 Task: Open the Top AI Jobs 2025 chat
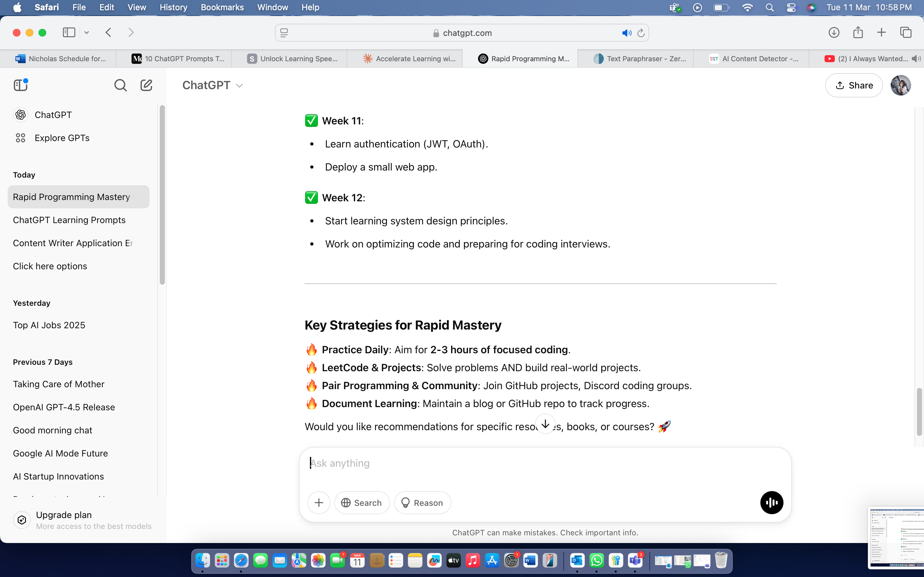(49, 325)
